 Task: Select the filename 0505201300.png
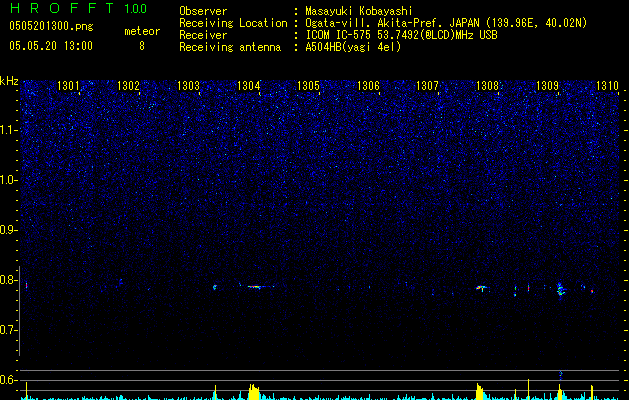51,26
